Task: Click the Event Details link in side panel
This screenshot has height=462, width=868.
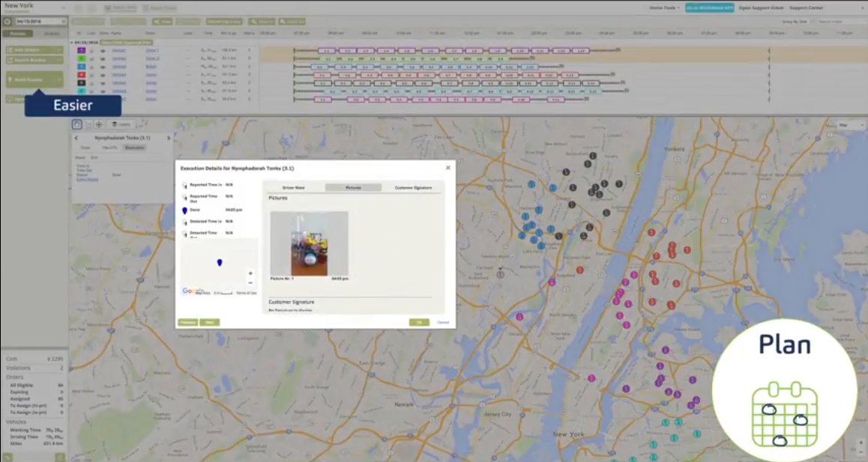Action: [87, 179]
